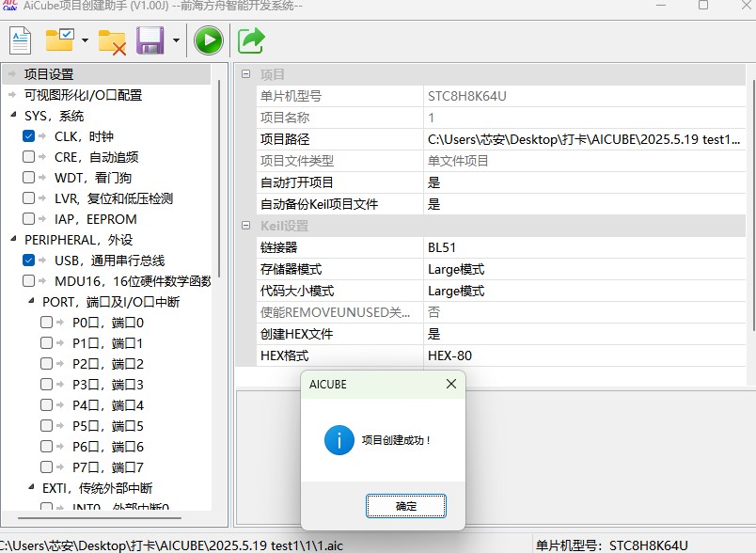Check the P3口 端口3 checkbox
The height and width of the screenshot is (553, 756).
coord(46,385)
